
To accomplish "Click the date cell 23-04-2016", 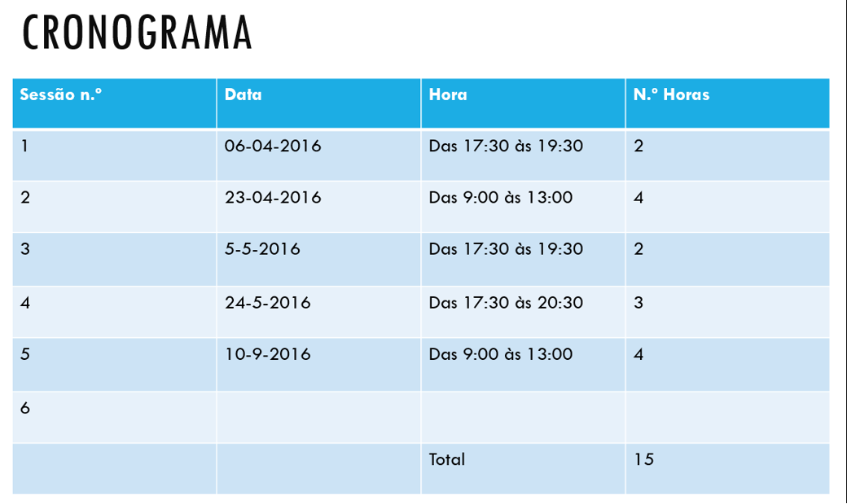I will point(318,207).
